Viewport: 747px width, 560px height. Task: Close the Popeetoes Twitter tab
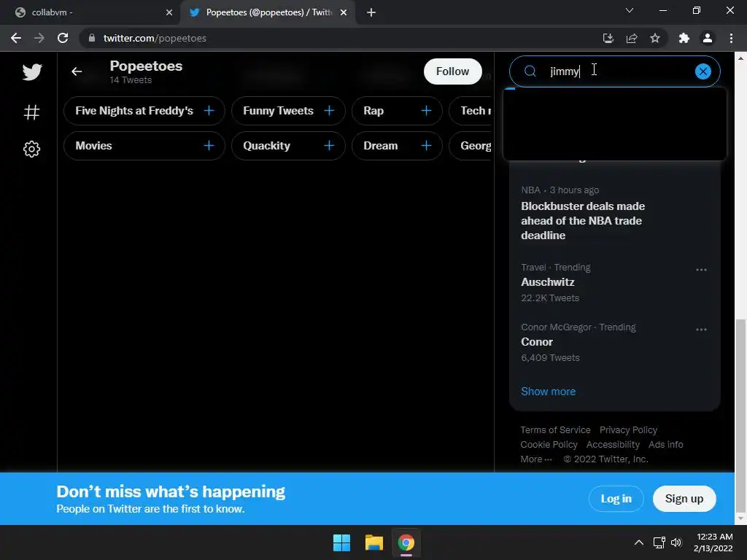(344, 12)
